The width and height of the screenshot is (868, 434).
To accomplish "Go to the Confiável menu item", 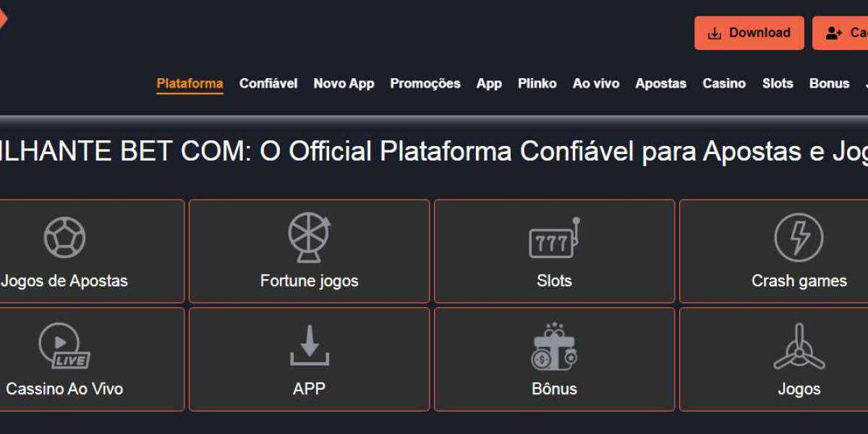I will [x=268, y=83].
